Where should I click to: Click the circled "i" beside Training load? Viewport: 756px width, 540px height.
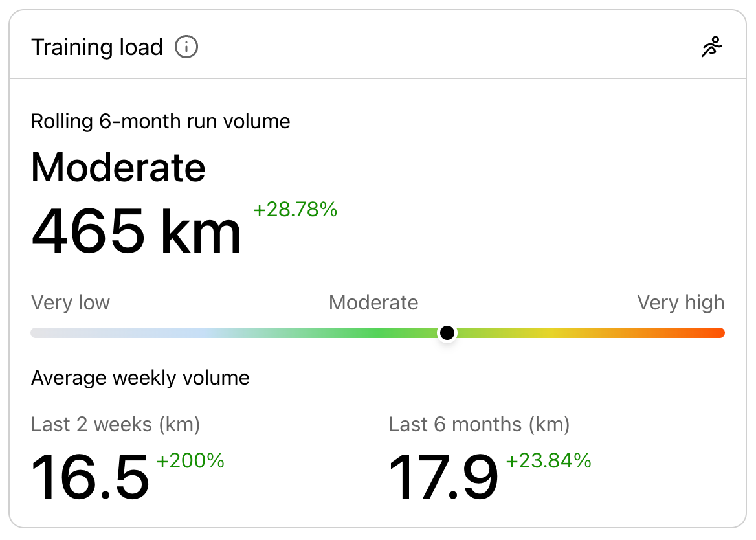pos(186,47)
